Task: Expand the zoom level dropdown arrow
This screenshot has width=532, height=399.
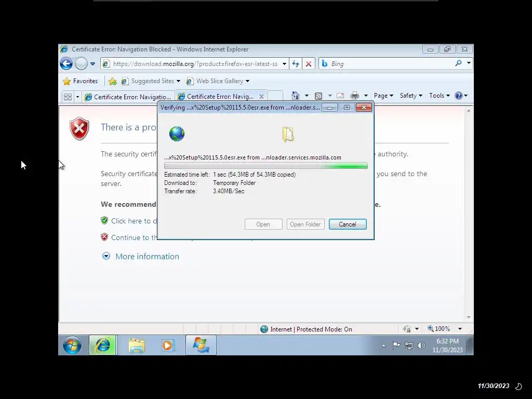Action: [x=460, y=329]
